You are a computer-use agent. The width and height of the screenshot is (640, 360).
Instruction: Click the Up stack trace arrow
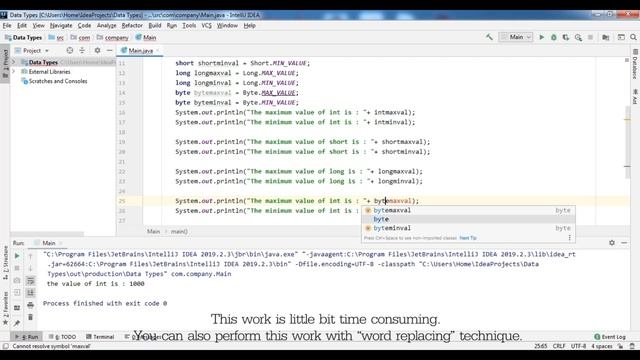(30, 256)
